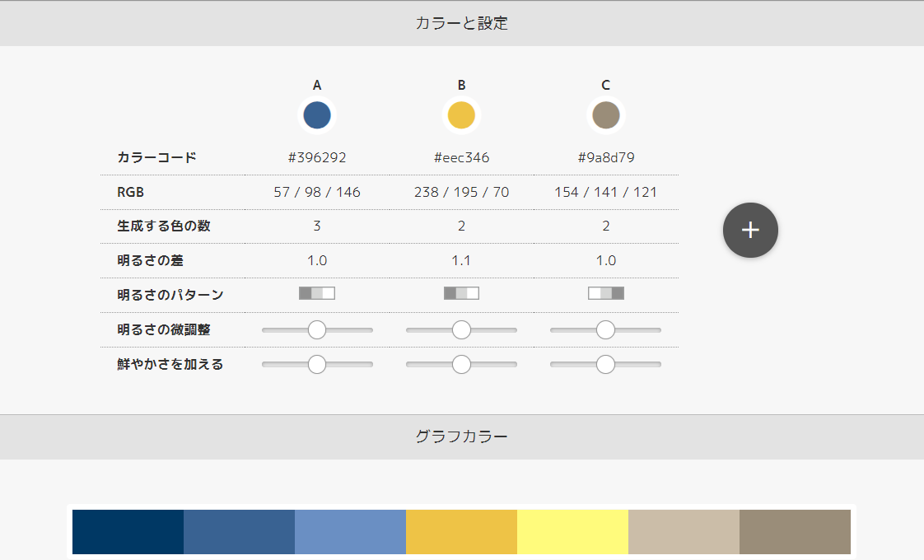Open color picker for taupe swatch C
This screenshot has width=924, height=560.
[606, 115]
